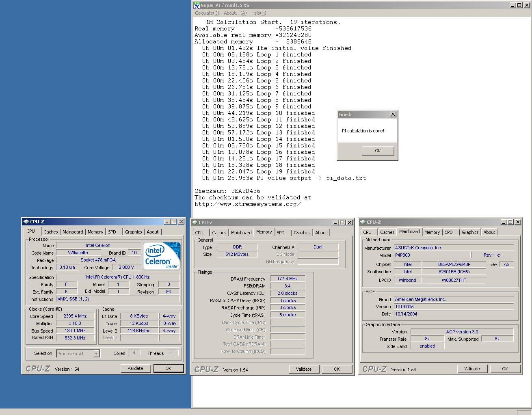Select Caches tab in the Mainboard CPU-Z window
The height and width of the screenshot is (415, 532).
coord(387,232)
